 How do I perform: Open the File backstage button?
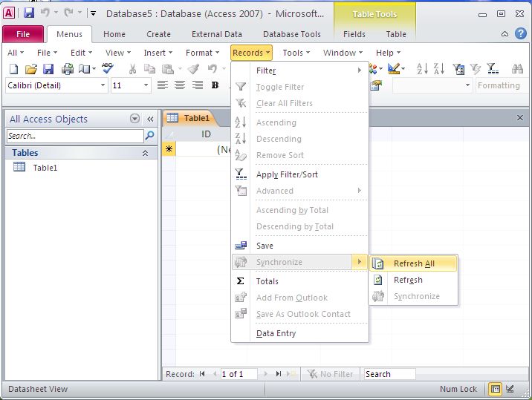click(x=23, y=34)
